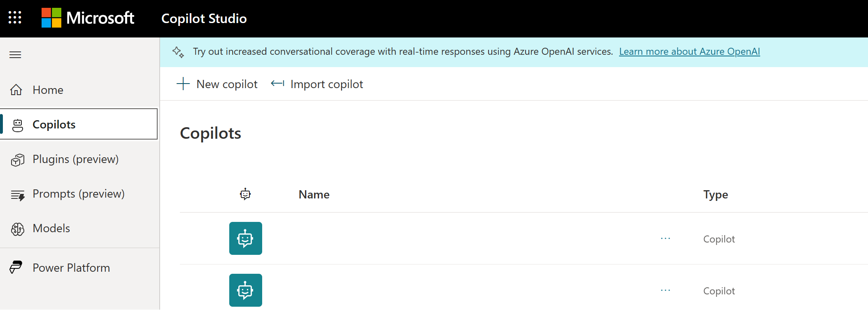868x310 pixels.
Task: Click the New copilot button
Action: tap(217, 84)
